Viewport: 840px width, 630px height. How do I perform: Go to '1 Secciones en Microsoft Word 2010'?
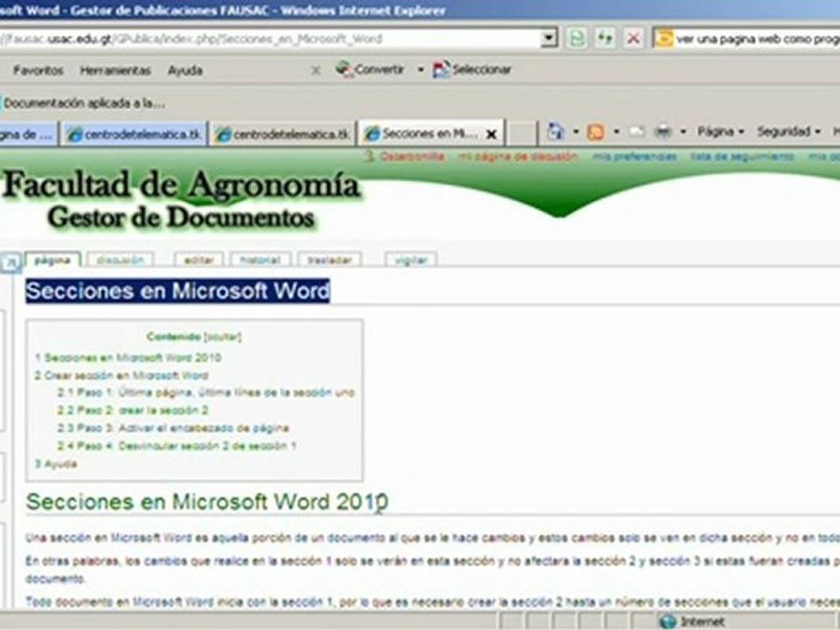128,358
